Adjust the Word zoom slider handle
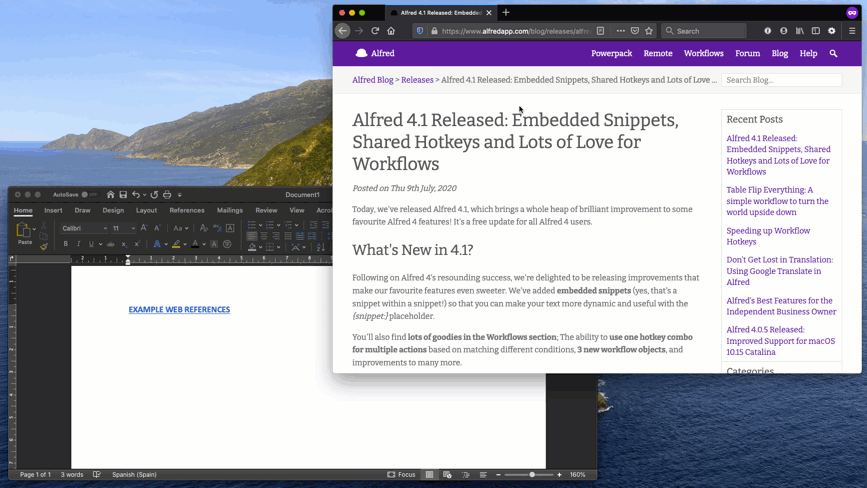The width and height of the screenshot is (867, 488). coord(532,474)
